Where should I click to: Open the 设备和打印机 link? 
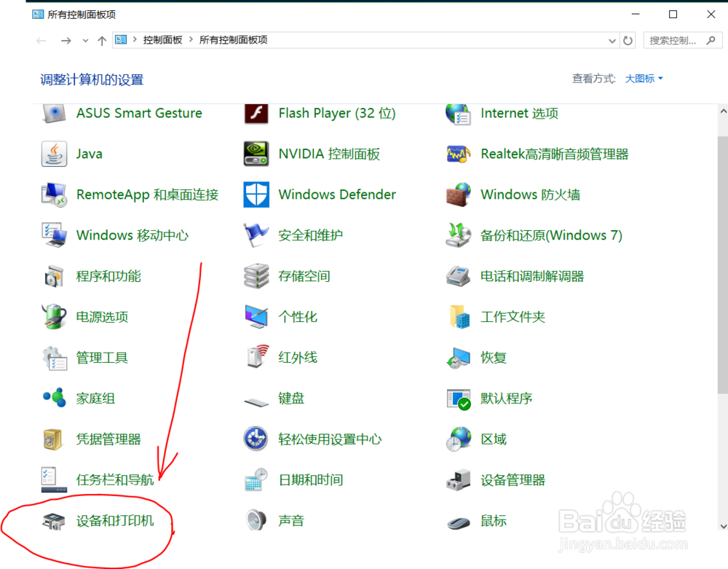[115, 521]
